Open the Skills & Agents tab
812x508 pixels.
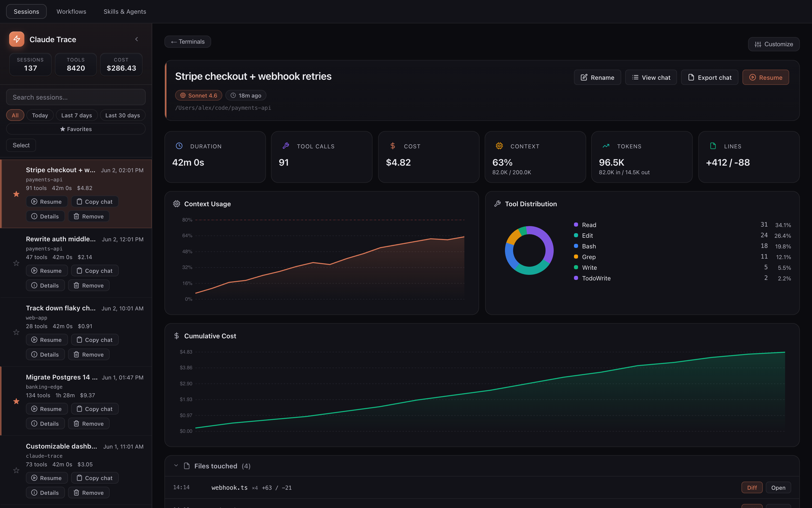[125, 11]
